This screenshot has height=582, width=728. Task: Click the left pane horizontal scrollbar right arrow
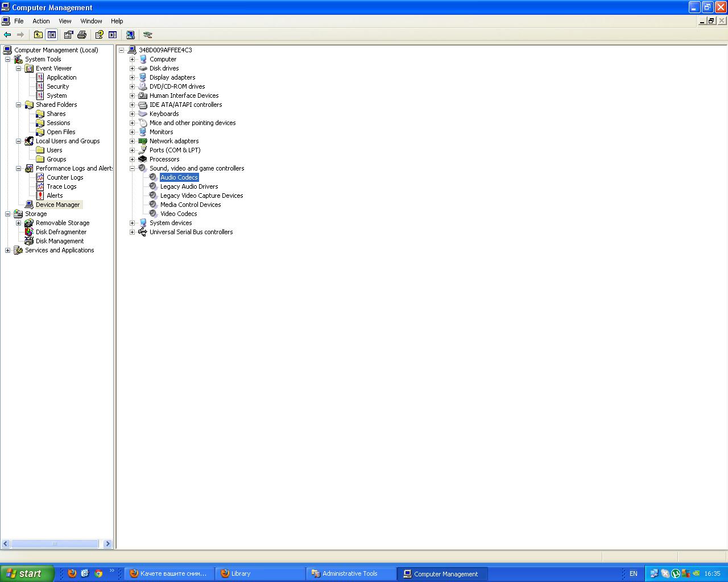[107, 543]
